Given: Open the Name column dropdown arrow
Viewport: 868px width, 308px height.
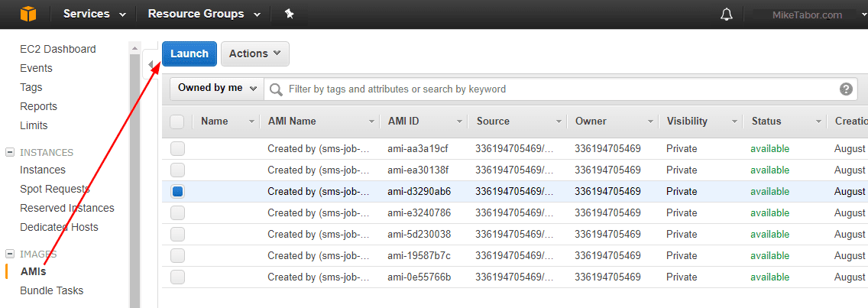Looking at the screenshot, I should tap(252, 122).
